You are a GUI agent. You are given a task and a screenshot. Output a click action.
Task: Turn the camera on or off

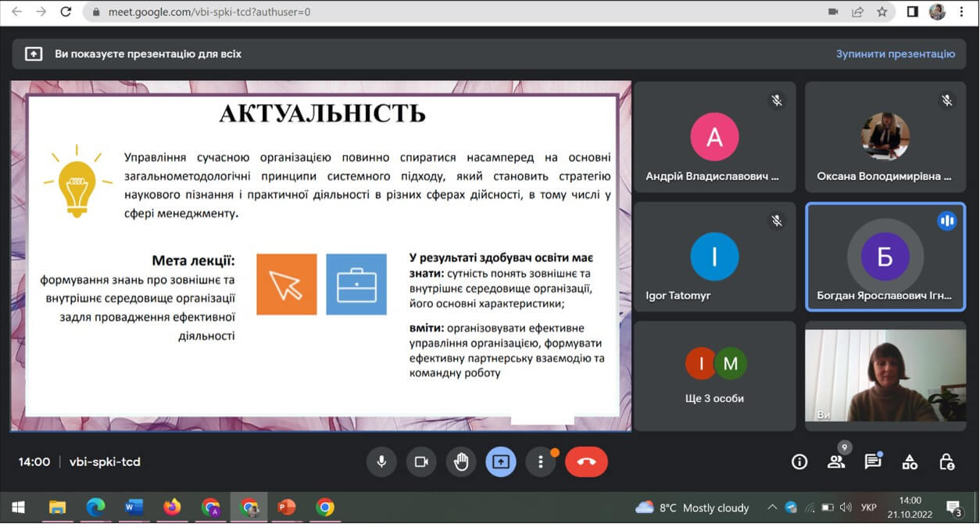pyautogui.click(x=421, y=461)
